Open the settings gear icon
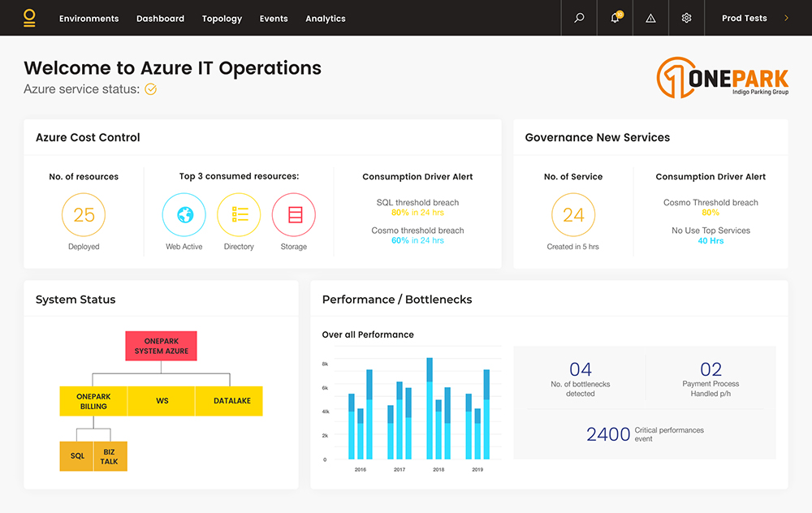 (686, 18)
